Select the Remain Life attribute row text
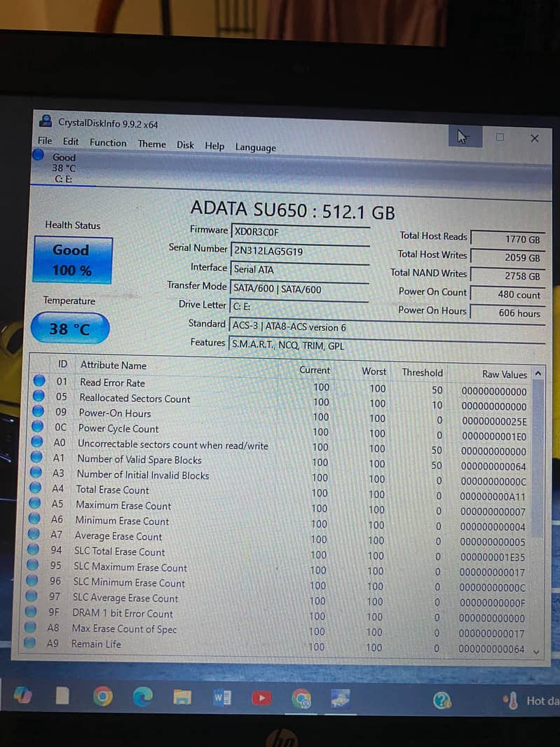The height and width of the screenshot is (747, 560). click(96, 644)
